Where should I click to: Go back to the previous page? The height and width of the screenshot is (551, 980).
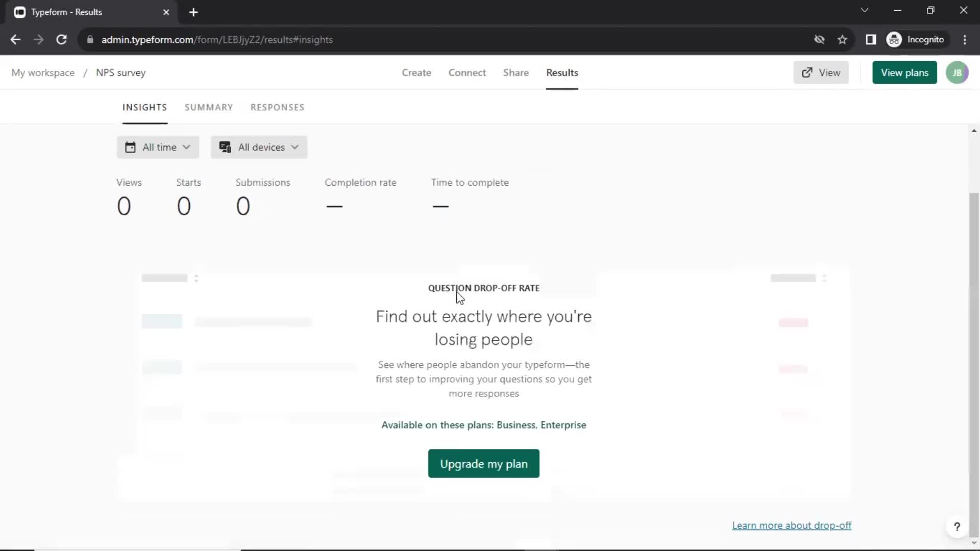tap(15, 39)
